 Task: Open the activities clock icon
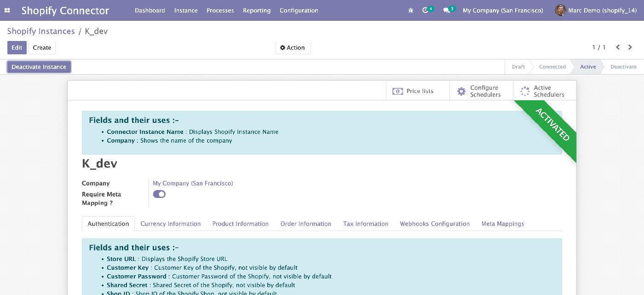[x=427, y=10]
